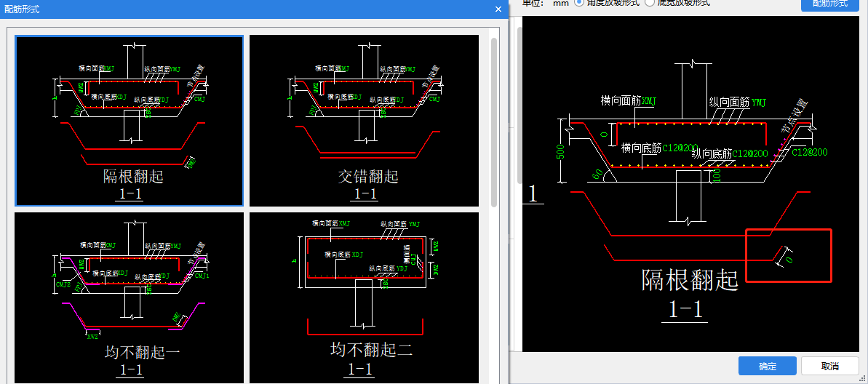Image resolution: width=868 pixels, height=384 pixels.
Task: Click the 0 value beside the top bar bend
Action: point(605,133)
